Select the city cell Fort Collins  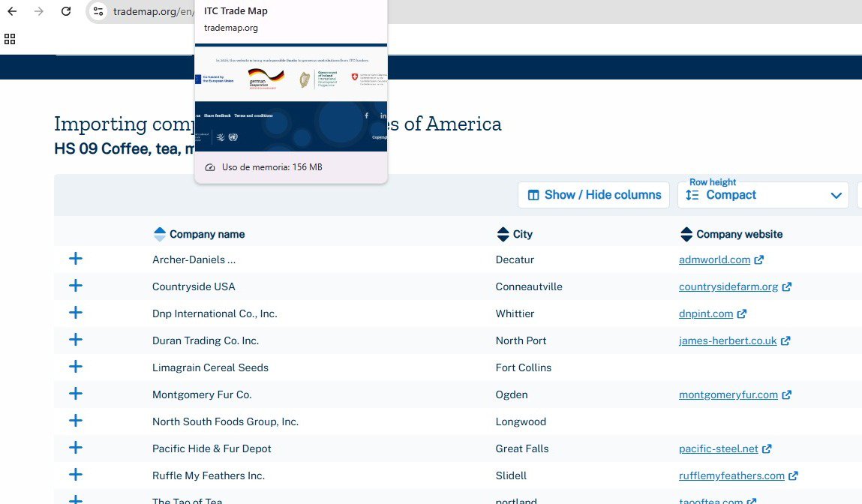tap(524, 367)
